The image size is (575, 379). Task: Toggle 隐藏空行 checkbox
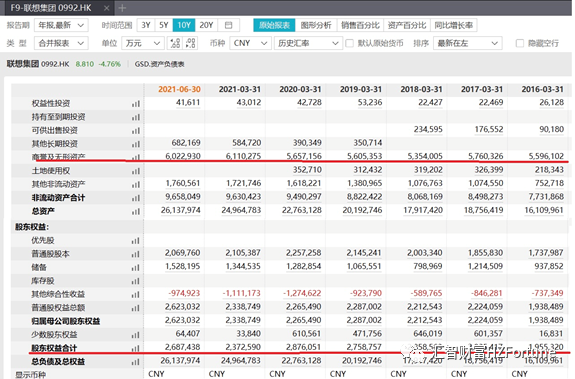pyautogui.click(x=520, y=43)
